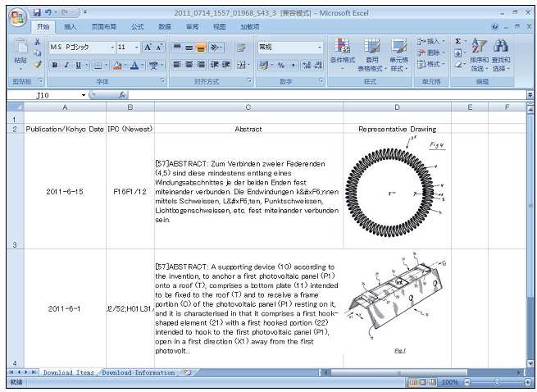
Task: Click the AutoSum sigma icon
Action: coord(458,41)
